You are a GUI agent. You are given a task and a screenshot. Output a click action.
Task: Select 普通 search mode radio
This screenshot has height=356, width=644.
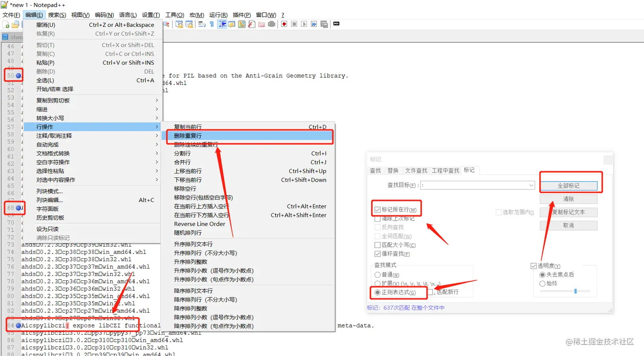(377, 275)
